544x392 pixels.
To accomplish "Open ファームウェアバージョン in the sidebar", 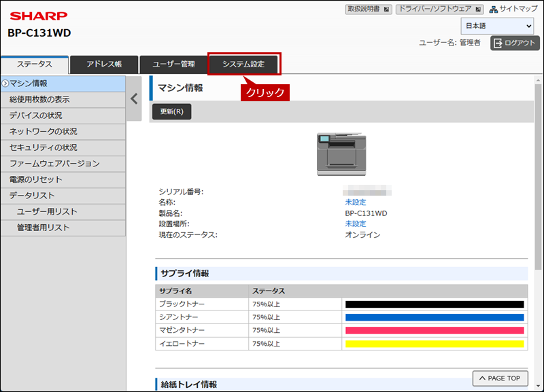I will click(54, 164).
